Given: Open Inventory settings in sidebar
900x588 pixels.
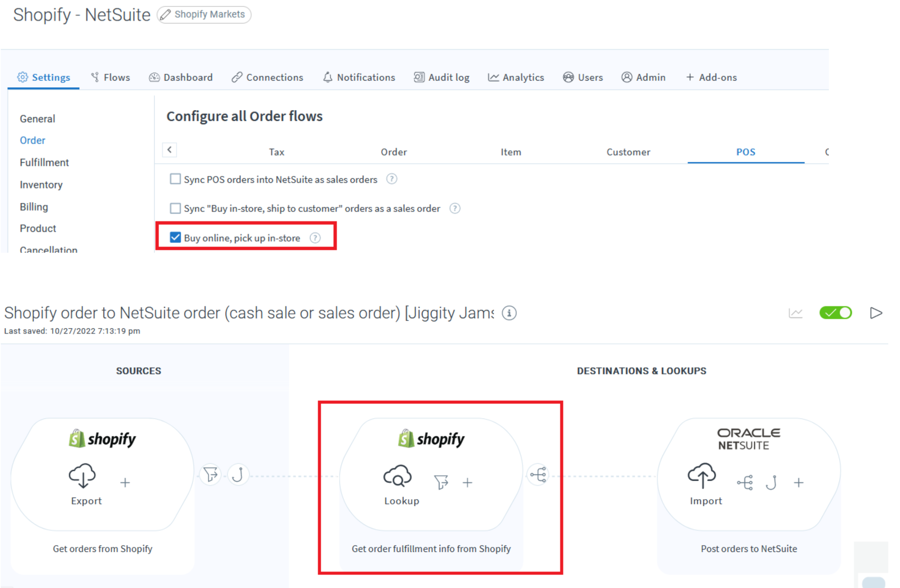Looking at the screenshot, I should click(x=41, y=185).
